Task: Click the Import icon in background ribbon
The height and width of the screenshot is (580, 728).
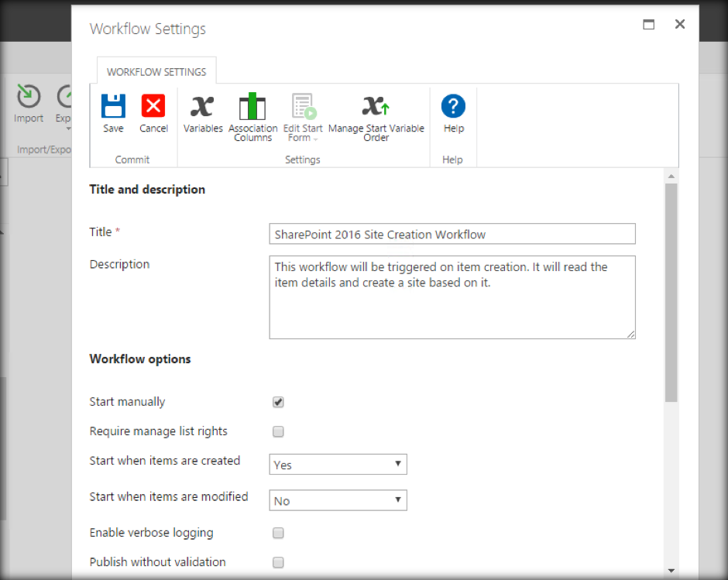Action: [x=29, y=97]
